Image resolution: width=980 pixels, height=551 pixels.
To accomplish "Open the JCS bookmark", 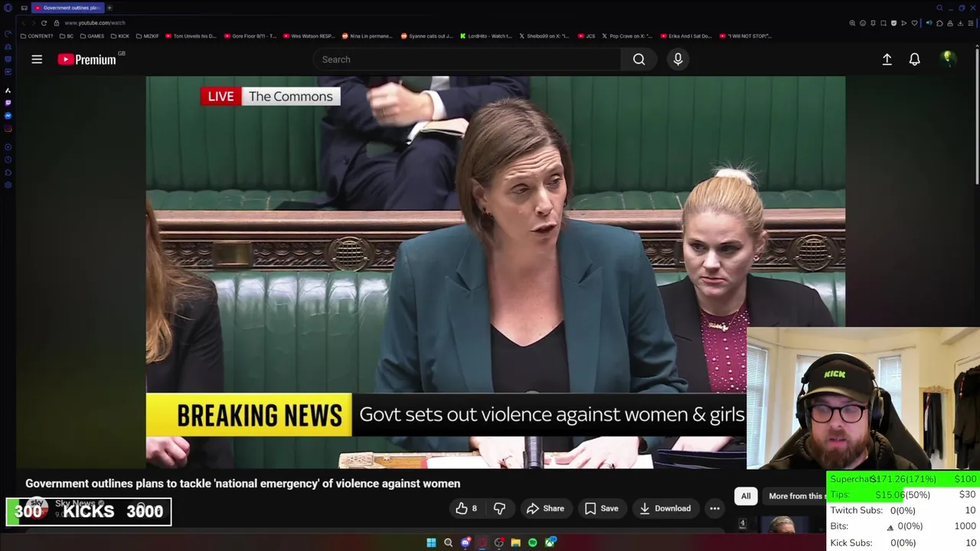I will point(586,36).
